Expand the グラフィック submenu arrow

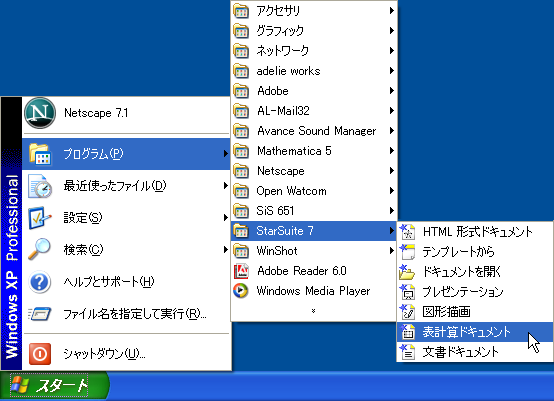(x=391, y=31)
